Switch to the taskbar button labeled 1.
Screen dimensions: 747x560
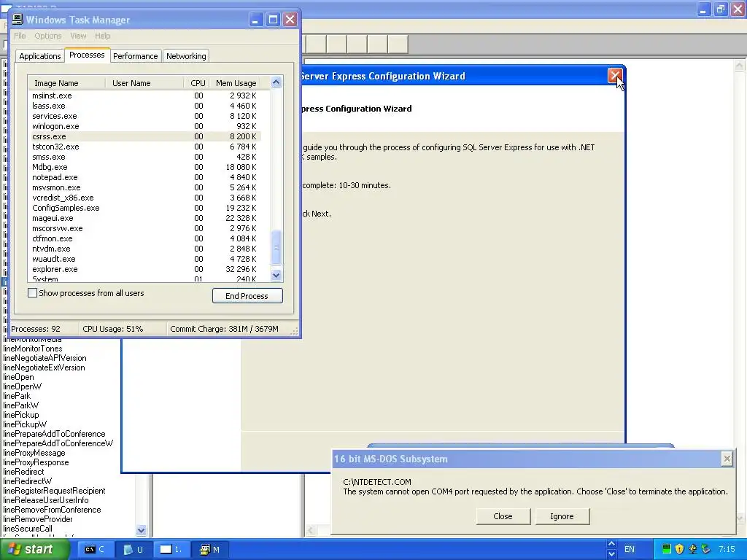pyautogui.click(x=171, y=550)
